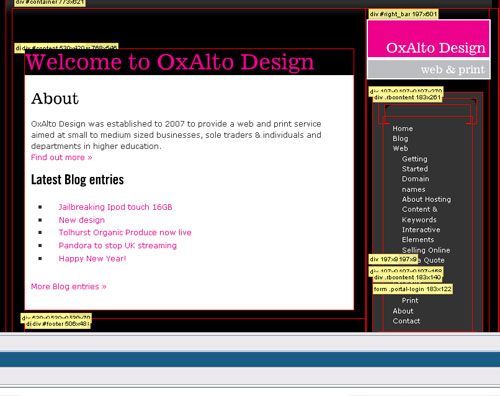Click the OxAlto Design logo banner
The image size is (500, 396).
pos(429,39)
